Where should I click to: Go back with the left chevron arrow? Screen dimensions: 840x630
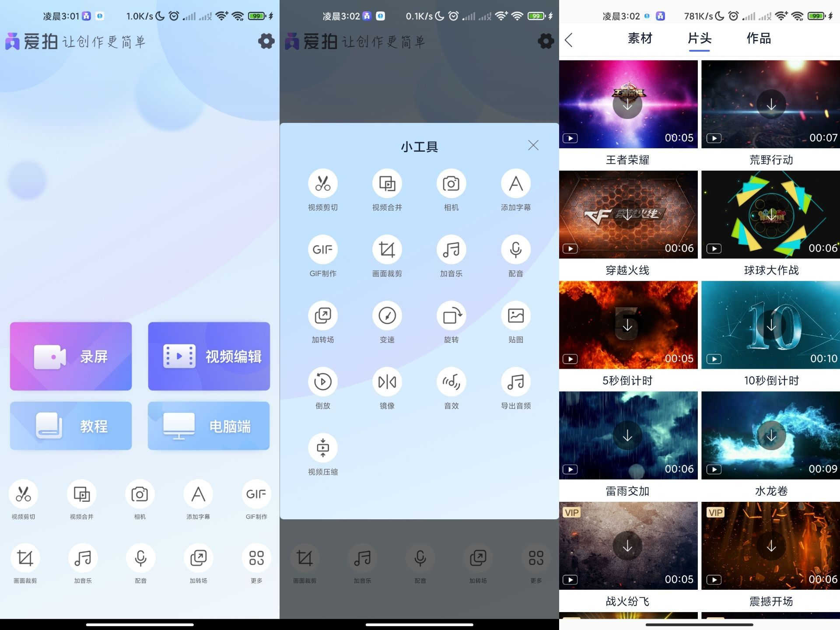569,40
